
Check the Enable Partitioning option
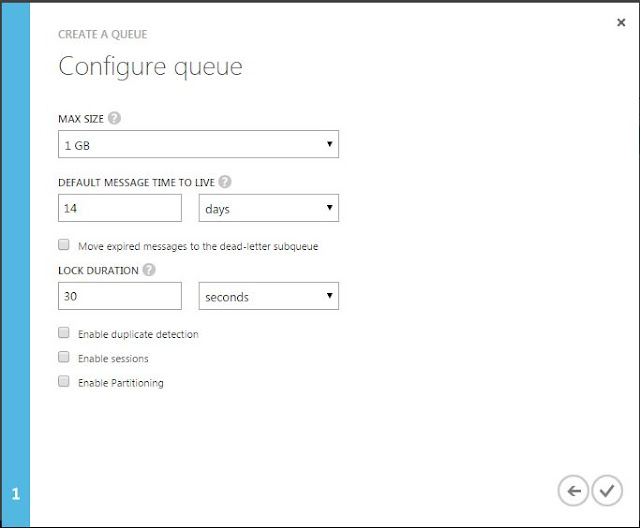(x=64, y=382)
